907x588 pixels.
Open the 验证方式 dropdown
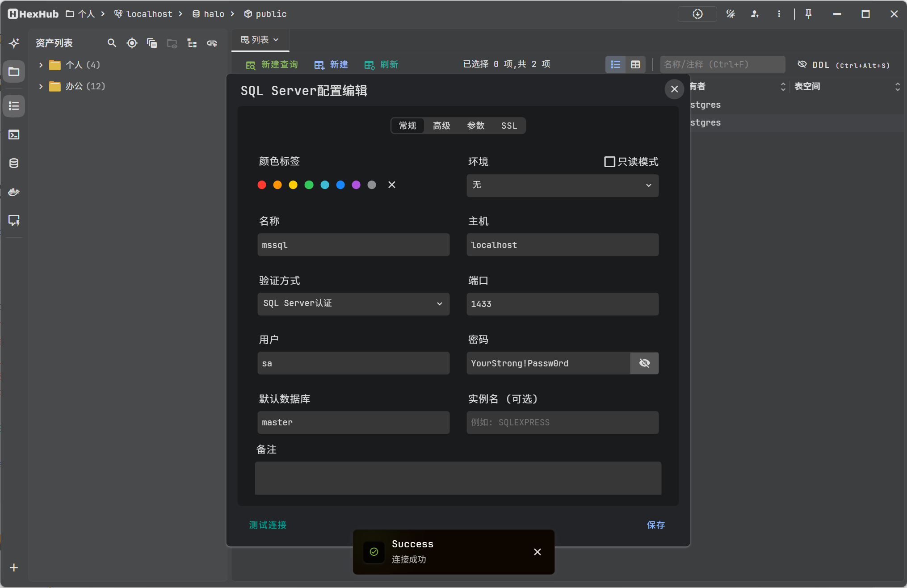pos(353,304)
